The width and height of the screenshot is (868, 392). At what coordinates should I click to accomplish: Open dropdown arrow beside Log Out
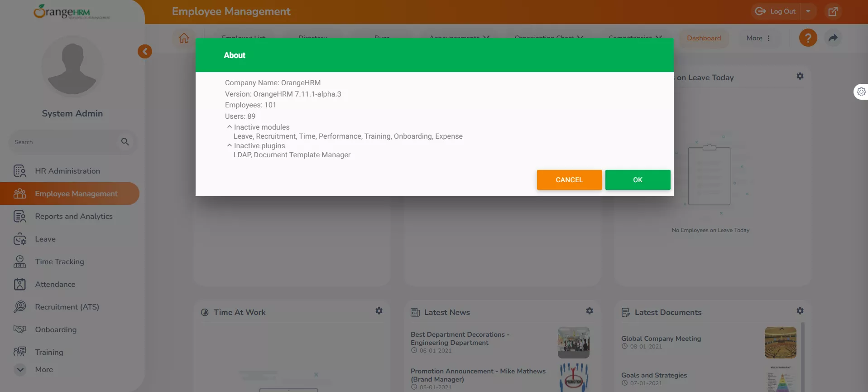808,11
